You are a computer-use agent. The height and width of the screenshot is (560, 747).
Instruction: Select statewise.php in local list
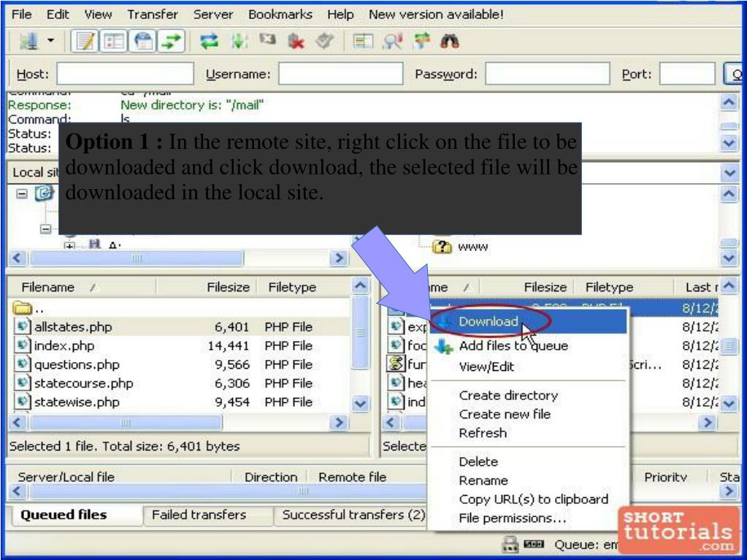(77, 402)
